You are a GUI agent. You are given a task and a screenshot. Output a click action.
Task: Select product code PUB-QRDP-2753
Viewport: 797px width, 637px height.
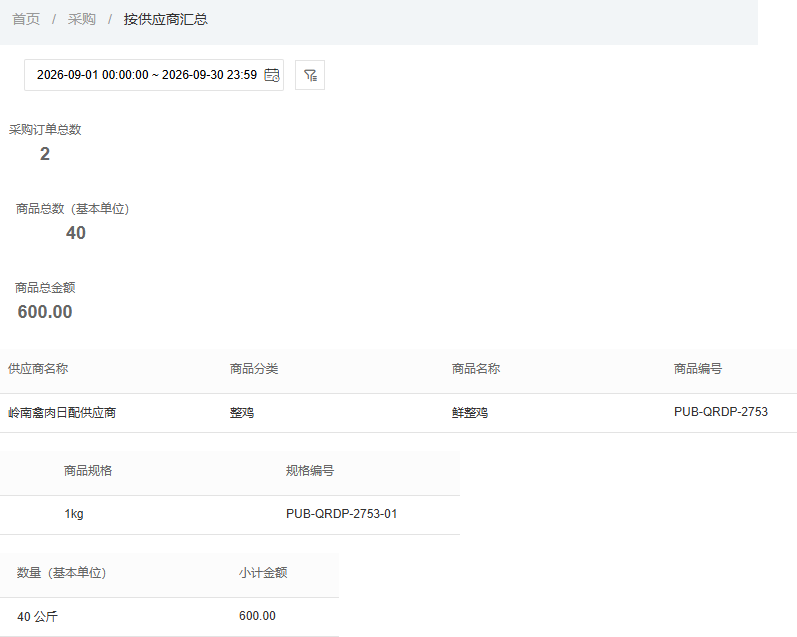(721, 412)
